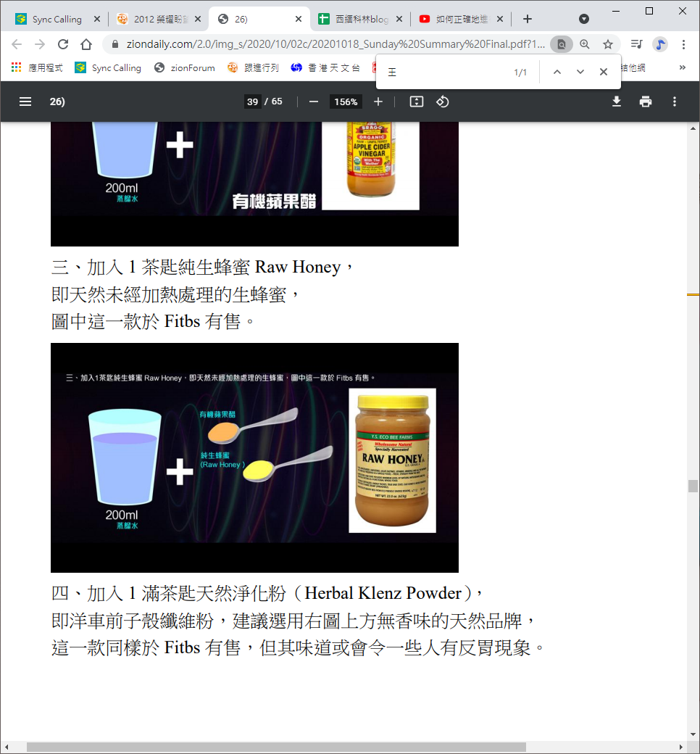This screenshot has width=700, height=754.
Task: Open PDF viewer more actions menu
Action: point(675,101)
